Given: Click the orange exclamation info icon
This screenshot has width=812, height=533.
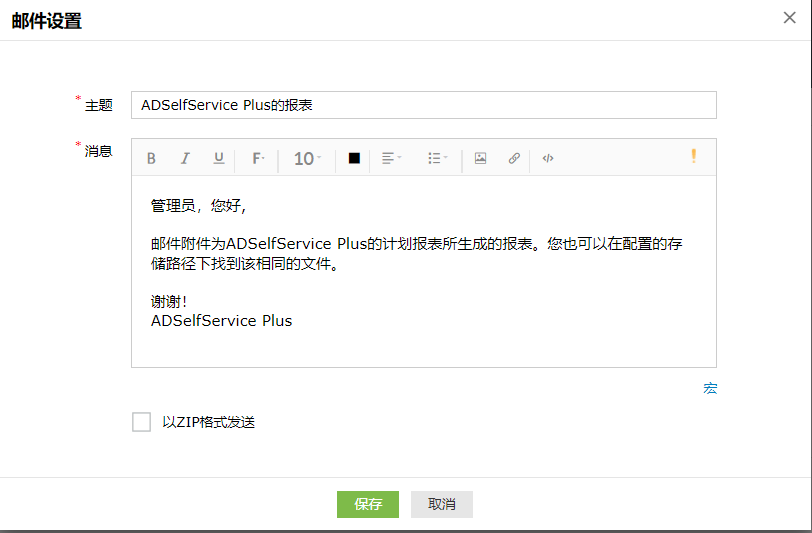Looking at the screenshot, I should pos(693,156).
